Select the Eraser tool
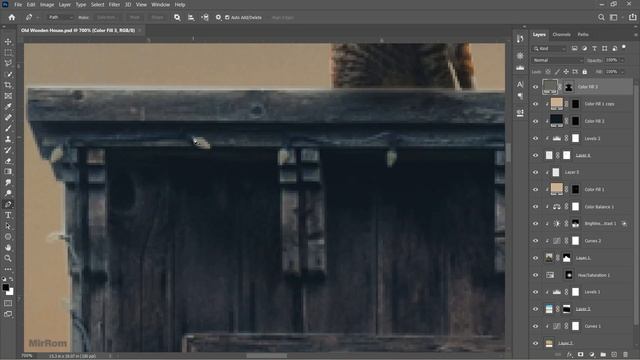This screenshot has height=360, width=640. (8, 161)
